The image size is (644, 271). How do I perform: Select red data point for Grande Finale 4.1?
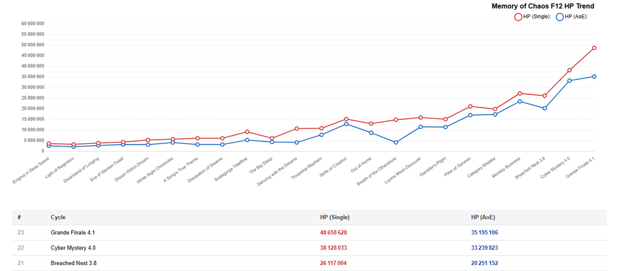pos(594,48)
